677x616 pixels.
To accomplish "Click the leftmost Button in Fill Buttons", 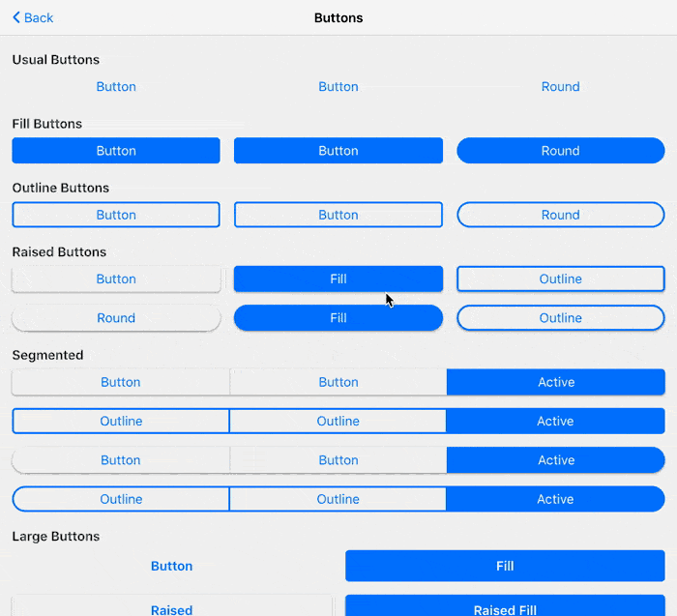I will [x=116, y=151].
